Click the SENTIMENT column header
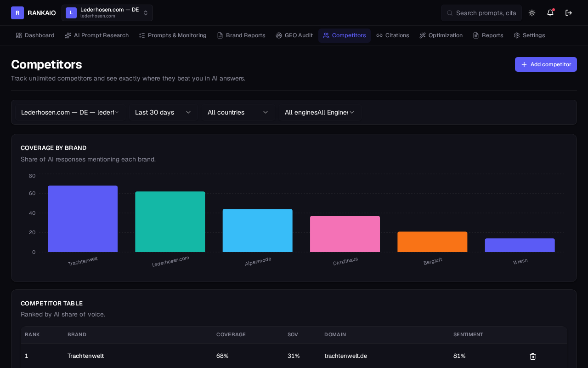Screen dimensions: 588x368 tap(468, 334)
